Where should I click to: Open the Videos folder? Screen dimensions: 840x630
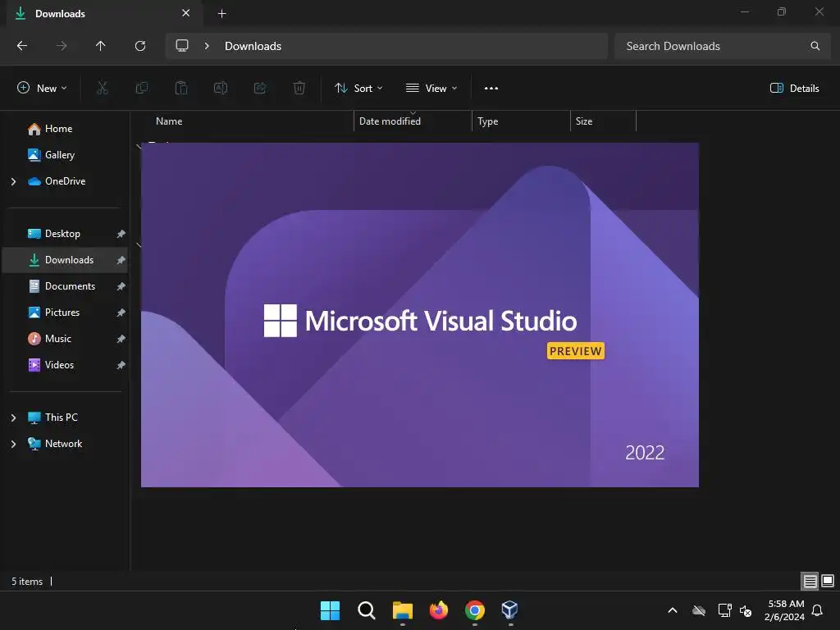click(59, 365)
